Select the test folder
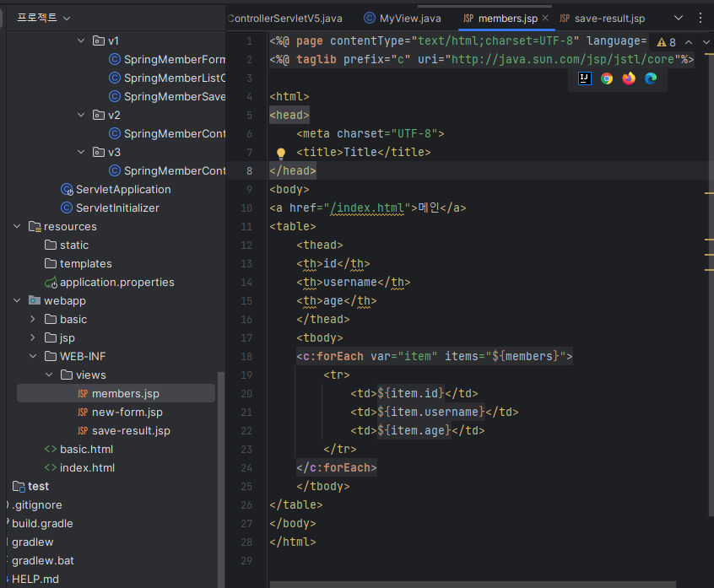 pyautogui.click(x=30, y=486)
